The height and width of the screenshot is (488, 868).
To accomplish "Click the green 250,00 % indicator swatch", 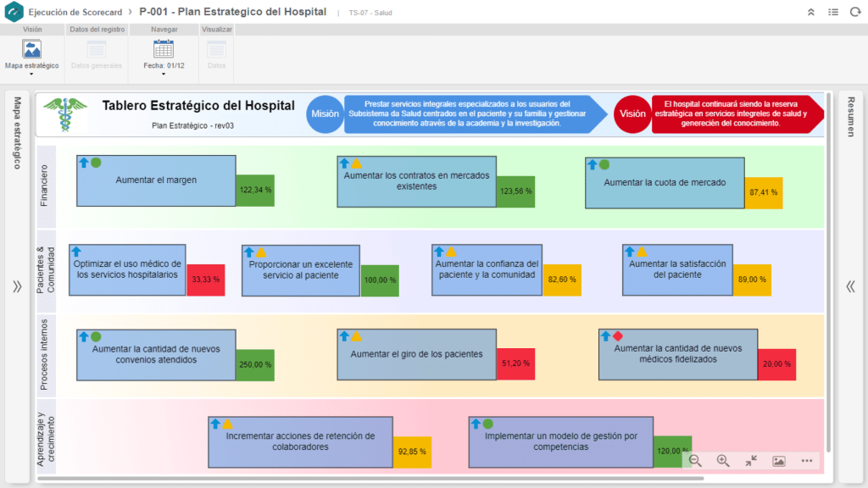I will pyautogui.click(x=255, y=364).
